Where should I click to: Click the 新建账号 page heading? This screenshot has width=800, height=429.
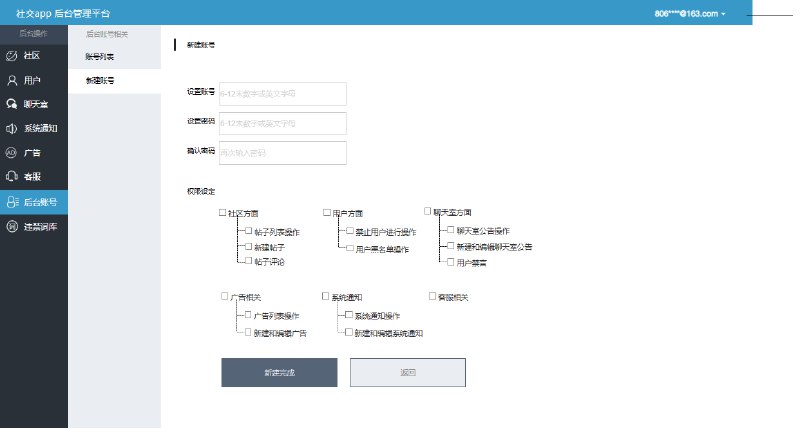click(201, 45)
